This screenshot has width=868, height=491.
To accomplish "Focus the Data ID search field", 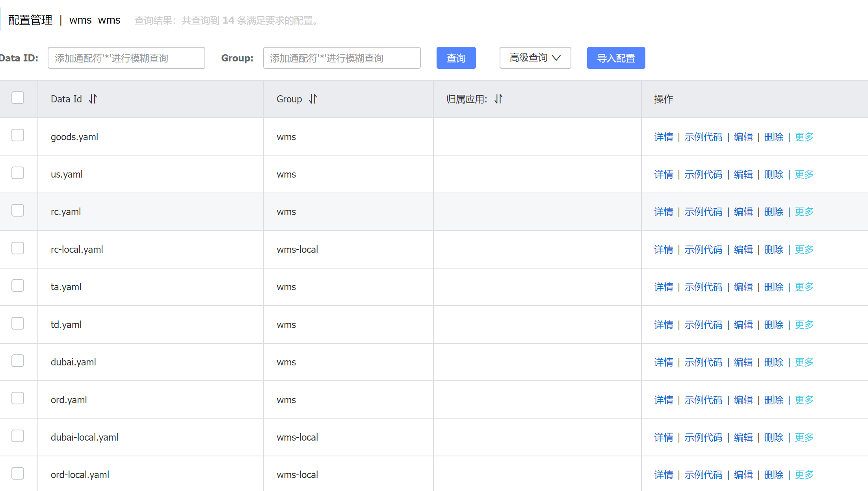I will (x=126, y=58).
